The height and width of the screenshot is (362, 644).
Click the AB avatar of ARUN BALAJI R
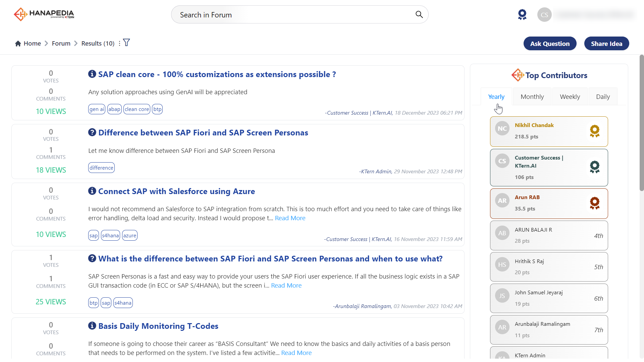pyautogui.click(x=502, y=233)
